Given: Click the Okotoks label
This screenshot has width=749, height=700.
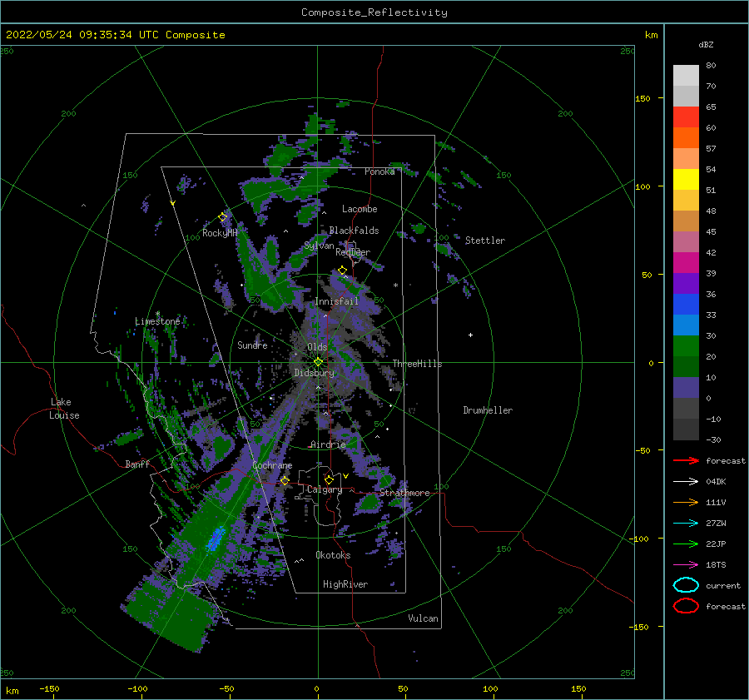Looking at the screenshot, I should tap(333, 555).
